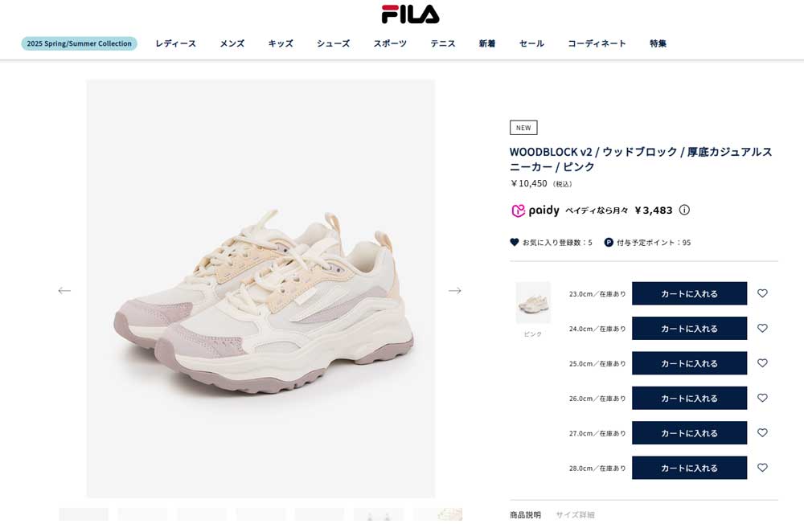Open the シューズ menu
Viewport: 804px width, 532px height.
click(x=334, y=43)
